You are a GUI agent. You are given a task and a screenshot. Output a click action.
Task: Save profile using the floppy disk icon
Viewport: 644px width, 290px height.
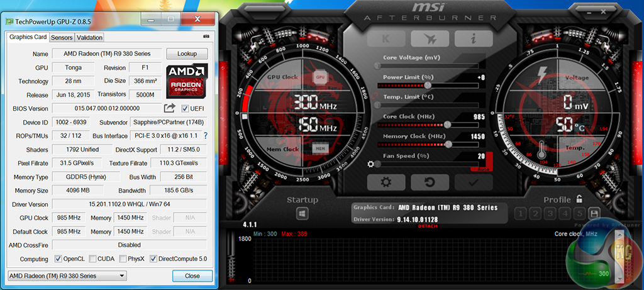[594, 213]
